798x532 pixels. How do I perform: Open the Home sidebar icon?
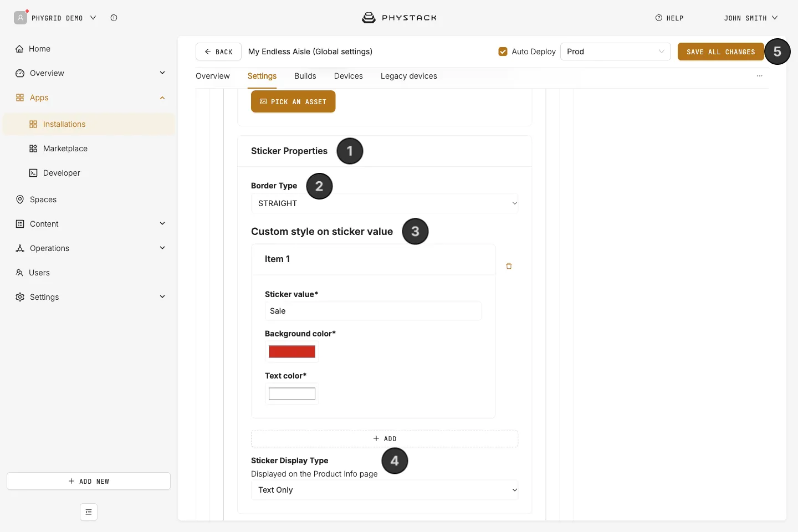(x=19, y=49)
